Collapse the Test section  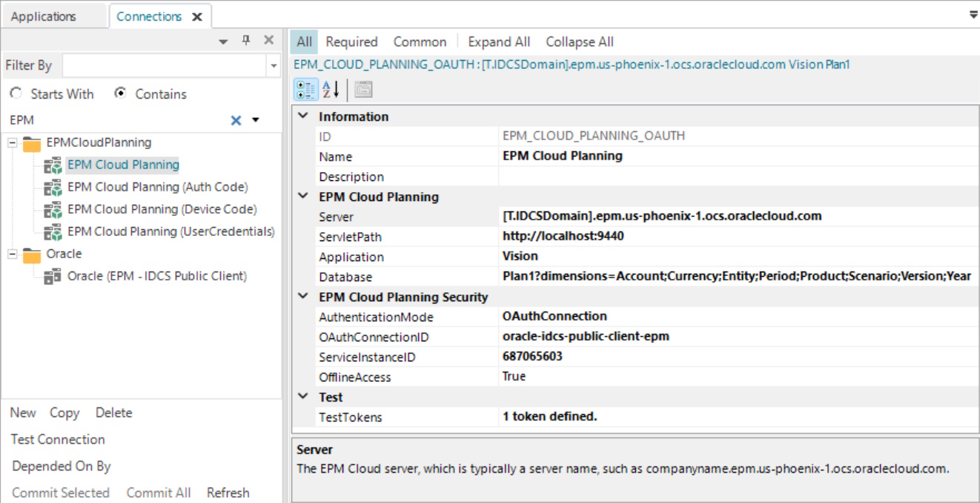coord(302,397)
